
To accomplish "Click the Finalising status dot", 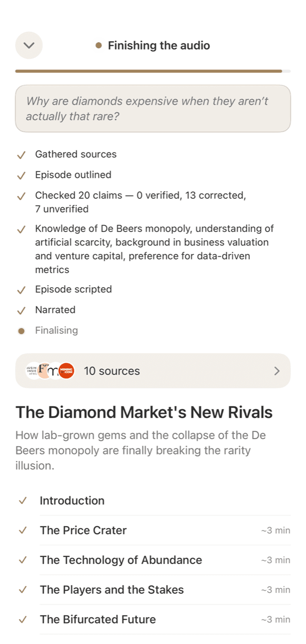I will (x=21, y=331).
